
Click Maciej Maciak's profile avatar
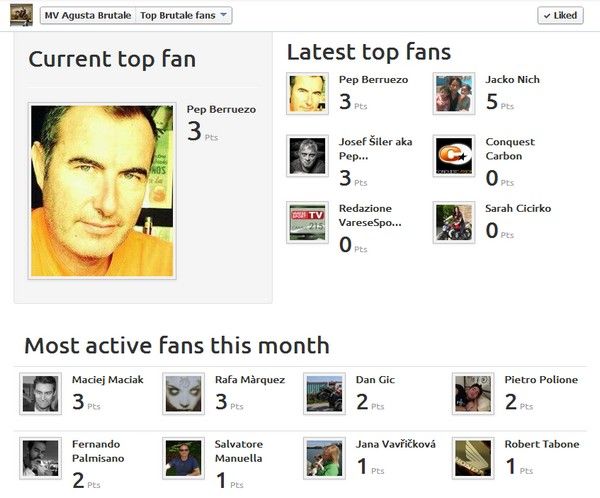41,394
